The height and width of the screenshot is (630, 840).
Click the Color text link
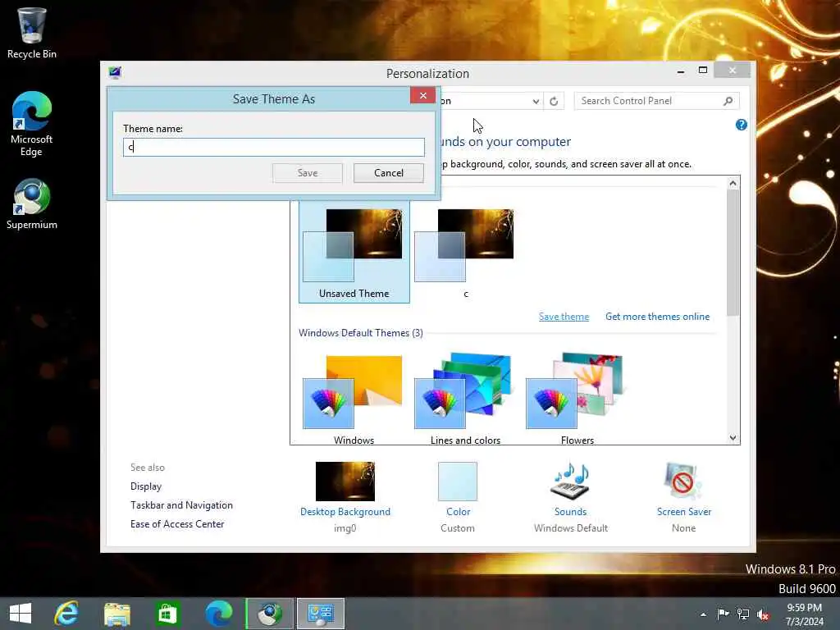(x=458, y=512)
